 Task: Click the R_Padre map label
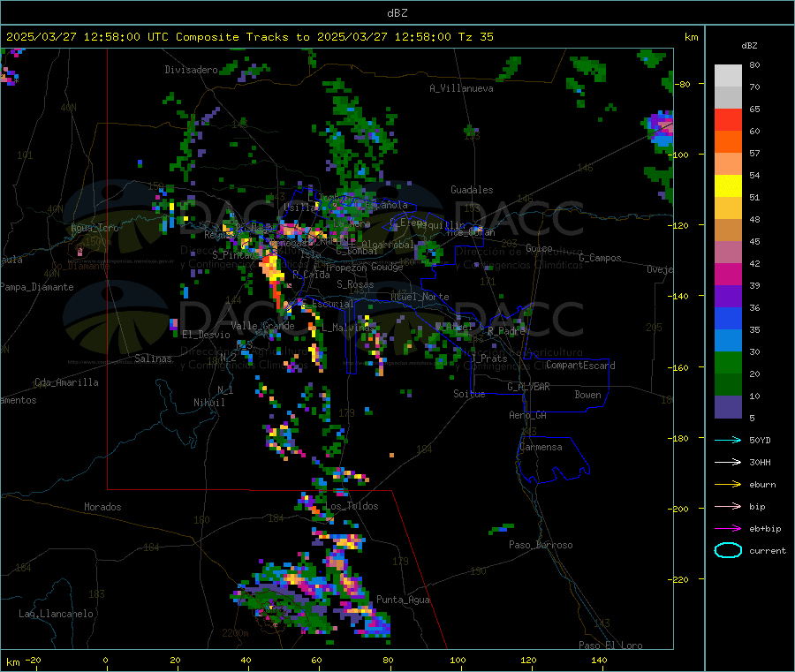pyautogui.click(x=506, y=331)
